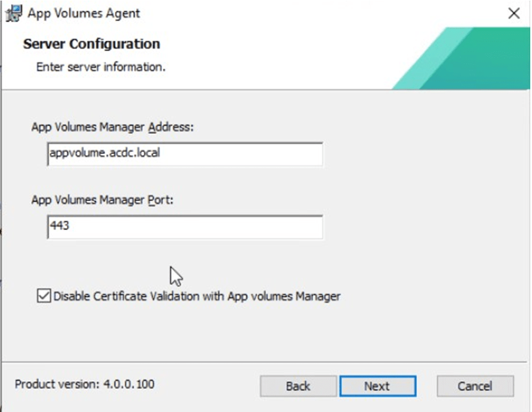Click the App Volumes Agent title text
Image resolution: width=532 pixels, height=412 pixels.
point(83,13)
